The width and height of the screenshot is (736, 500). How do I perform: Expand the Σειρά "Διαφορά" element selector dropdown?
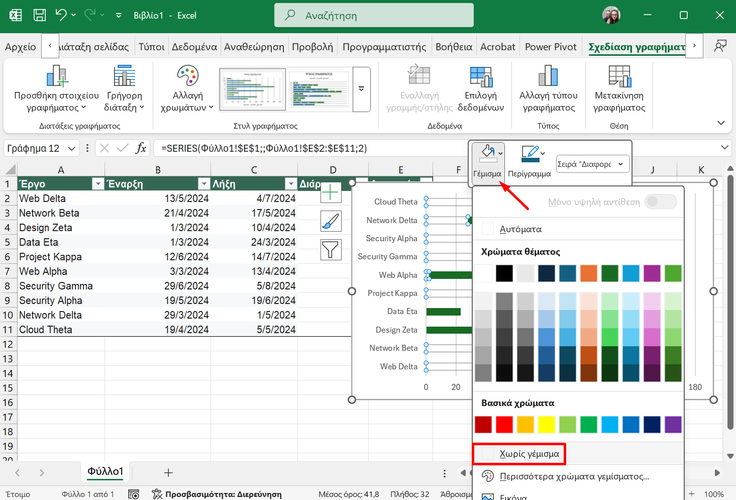click(622, 164)
